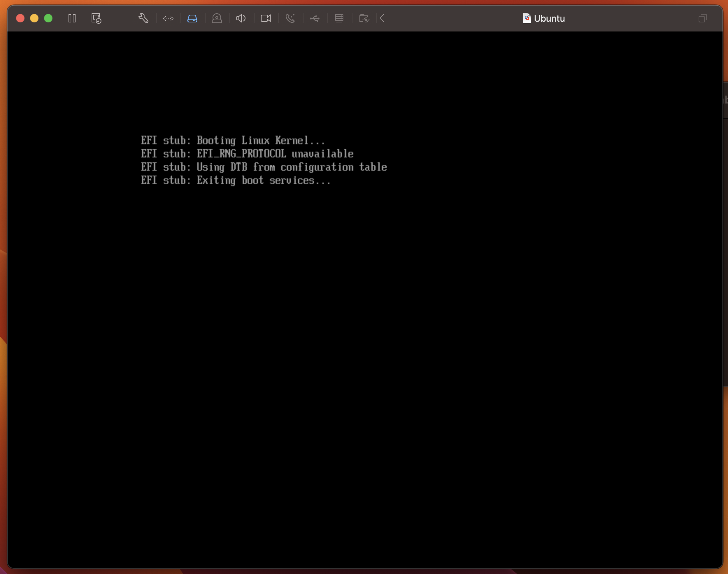Toggle the camera device icon
This screenshot has height=574, width=728.
coord(266,18)
